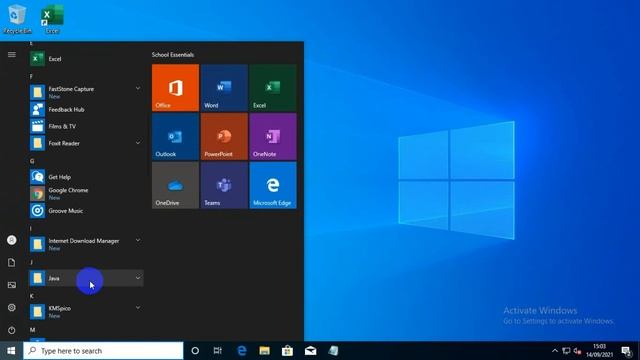Launch the Teams tile
This screenshot has height=360, width=640.
(224, 185)
